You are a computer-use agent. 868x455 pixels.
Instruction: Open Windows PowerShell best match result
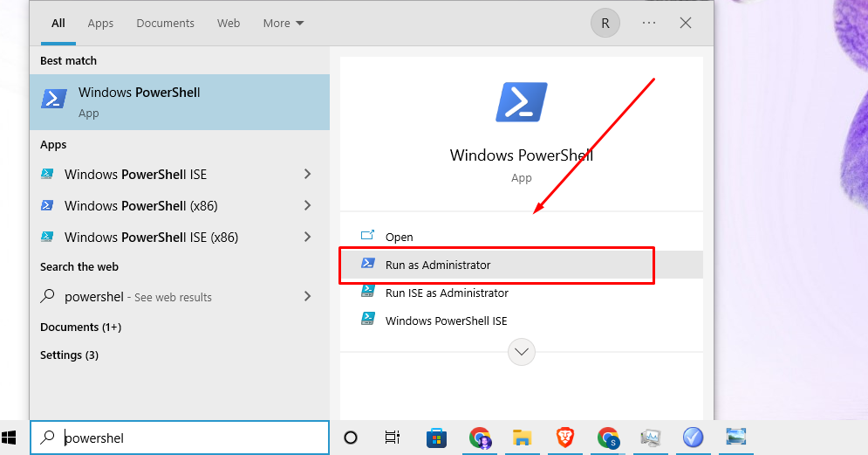[x=180, y=102]
